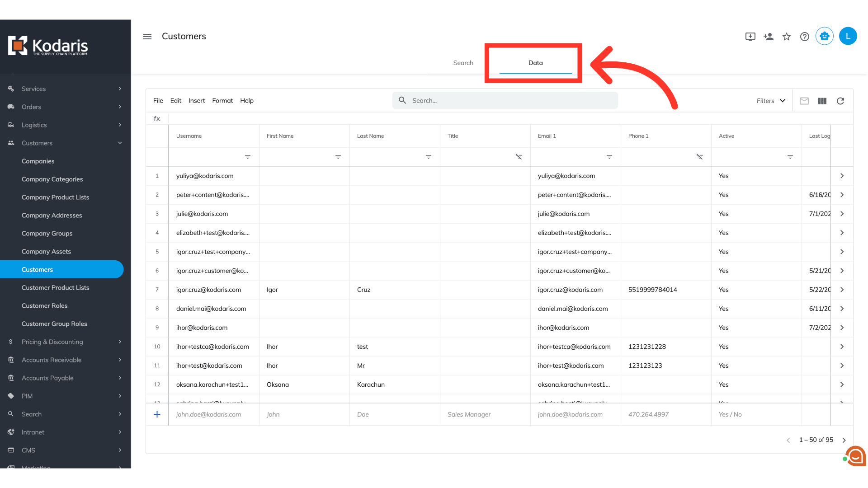
Task: Click the refresh icon in grid toolbar
Action: point(840,101)
